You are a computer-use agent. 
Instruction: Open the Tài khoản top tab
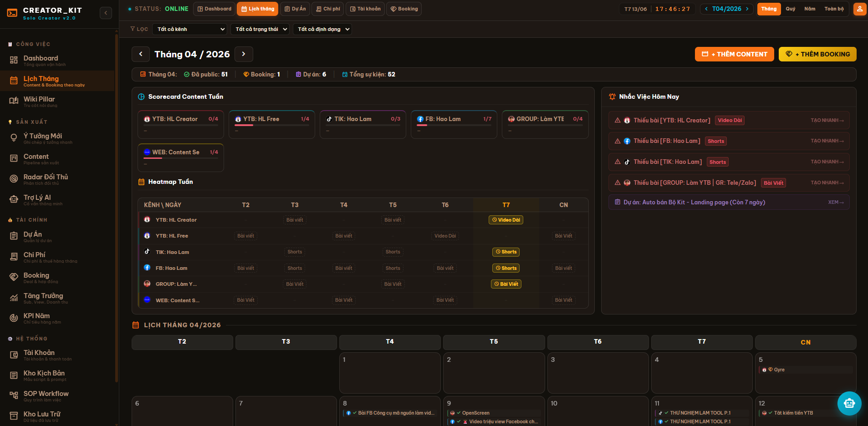click(x=365, y=9)
